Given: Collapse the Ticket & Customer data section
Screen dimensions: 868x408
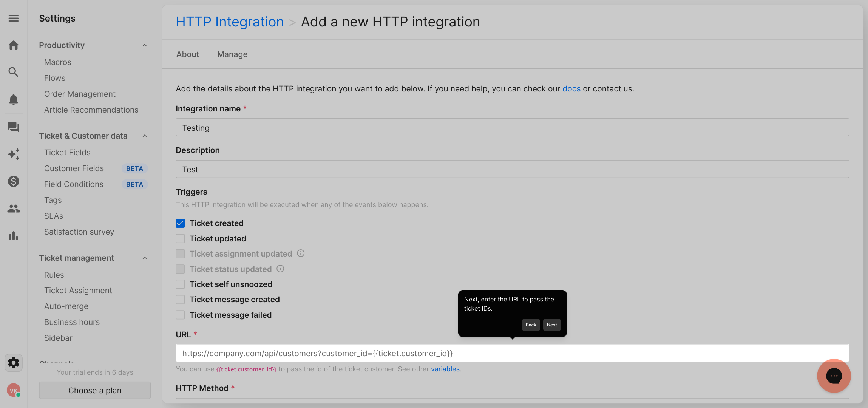Looking at the screenshot, I should pyautogui.click(x=145, y=136).
